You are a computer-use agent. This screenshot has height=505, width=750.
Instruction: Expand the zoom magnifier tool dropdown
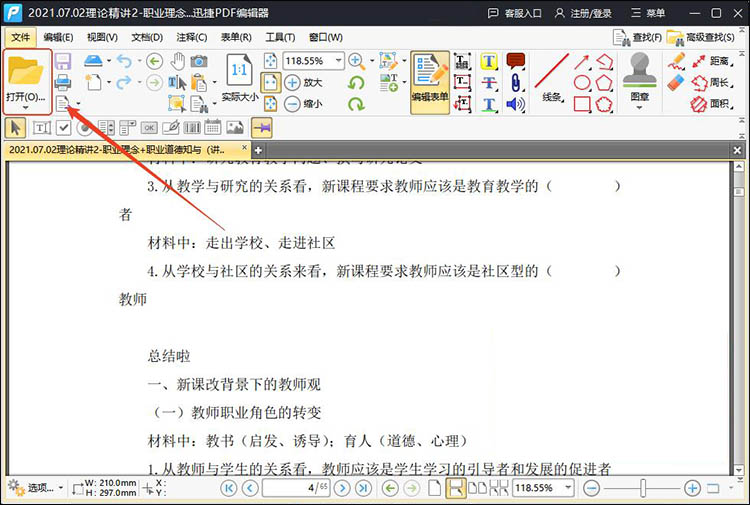click(x=371, y=61)
